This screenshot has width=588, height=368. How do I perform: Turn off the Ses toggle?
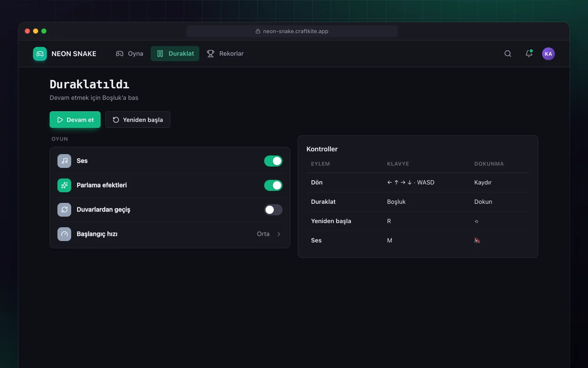(273, 161)
